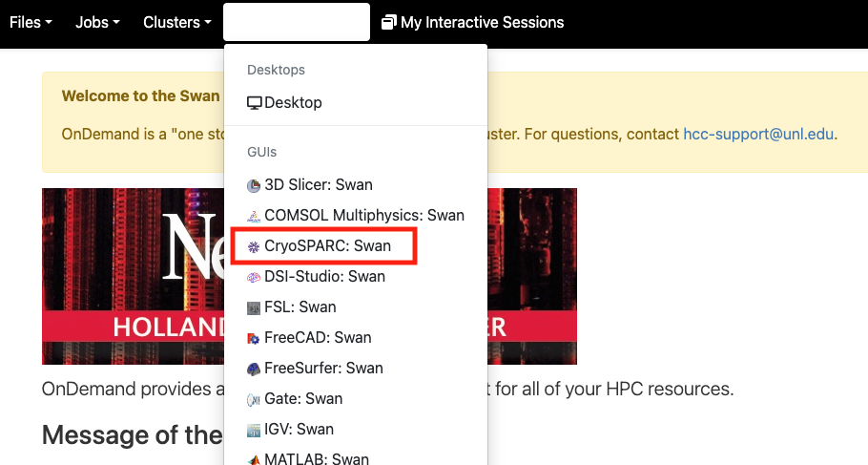
Task: Click the COMSOL Multiphysics icon
Action: 254,216
